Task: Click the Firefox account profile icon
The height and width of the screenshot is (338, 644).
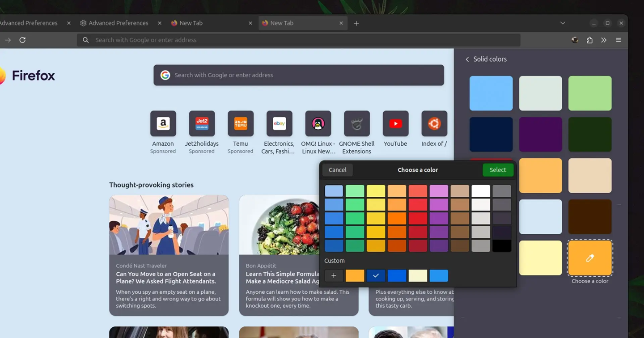Action: coord(574,40)
